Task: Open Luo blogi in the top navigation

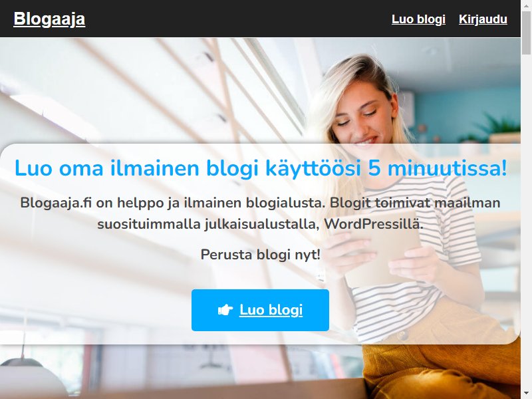Action: 418,19
